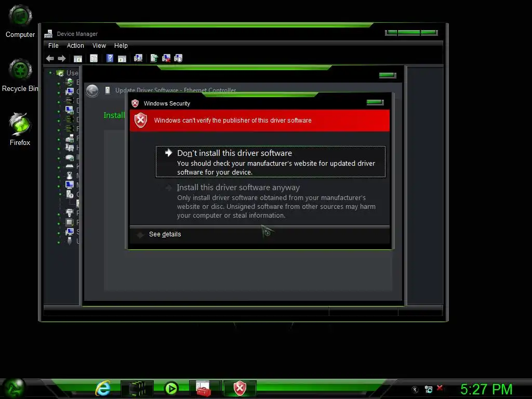Select the Computer category icon in device tree
This screenshot has height=399, width=532.
(70, 91)
